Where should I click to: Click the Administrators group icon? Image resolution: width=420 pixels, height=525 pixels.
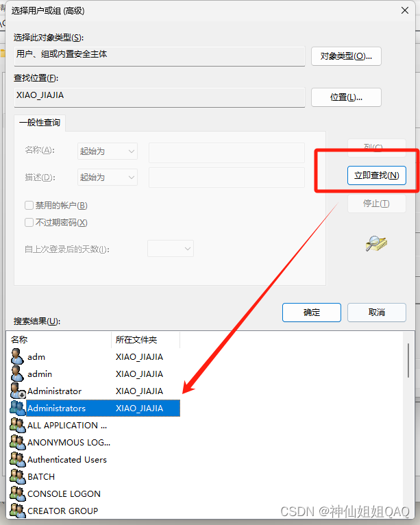coord(18,408)
